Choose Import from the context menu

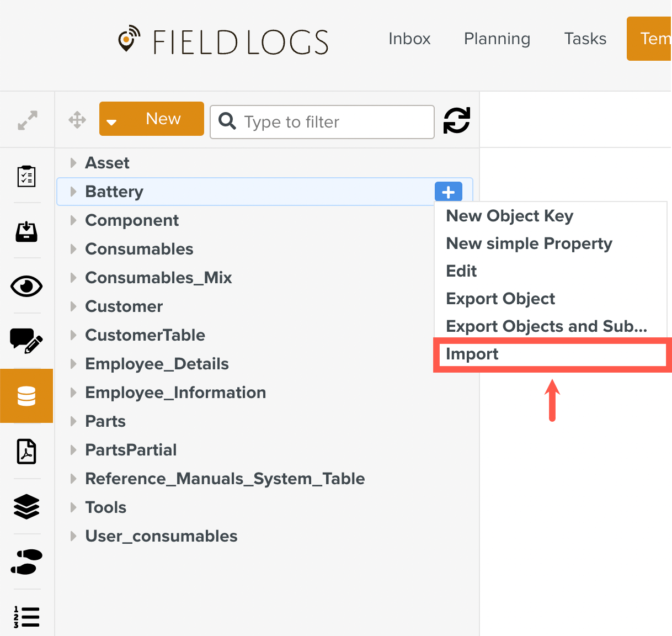[x=472, y=354]
